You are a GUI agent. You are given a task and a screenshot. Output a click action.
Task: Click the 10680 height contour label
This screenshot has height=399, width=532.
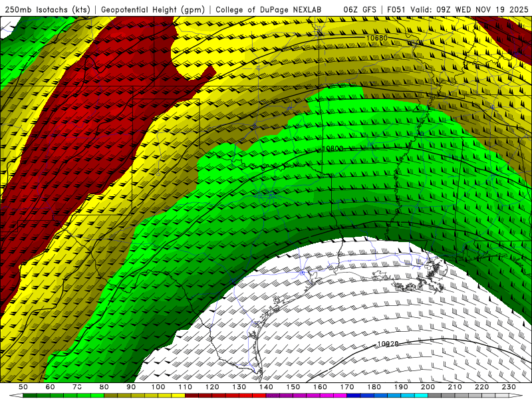[377, 38]
